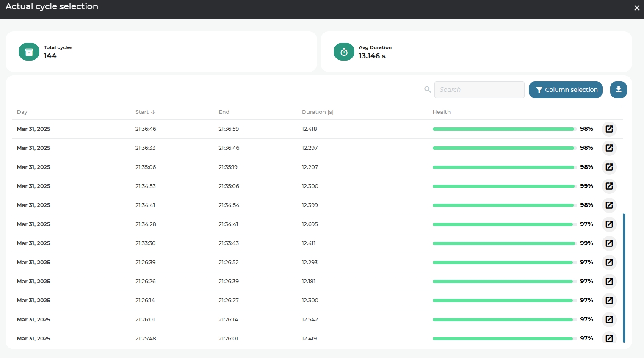The height and width of the screenshot is (362, 644).
Task: Open details for cycle starting 21:34:28
Action: [609, 224]
